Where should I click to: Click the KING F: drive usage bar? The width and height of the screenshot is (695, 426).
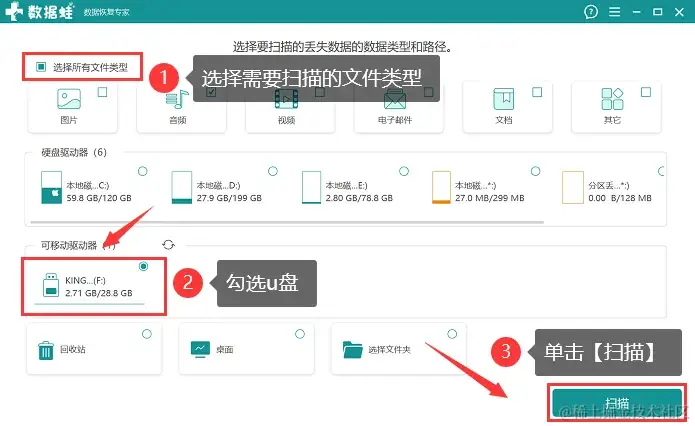[x=89, y=304]
